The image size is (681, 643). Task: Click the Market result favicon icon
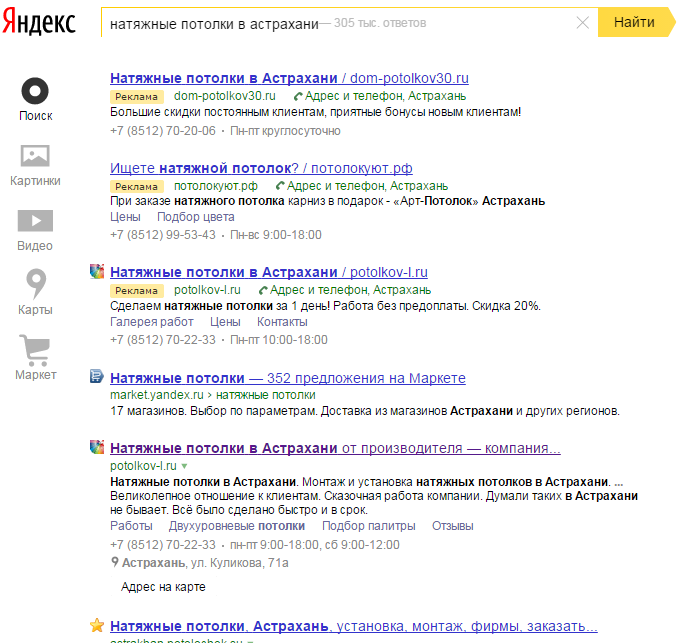(96, 376)
